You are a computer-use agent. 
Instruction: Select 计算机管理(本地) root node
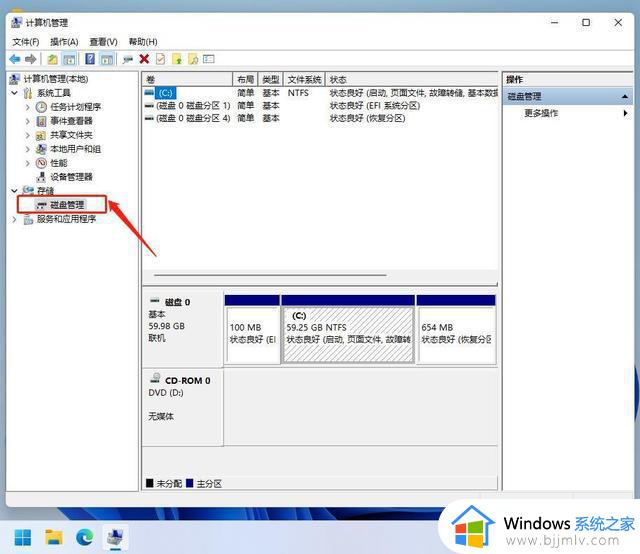click(x=56, y=79)
